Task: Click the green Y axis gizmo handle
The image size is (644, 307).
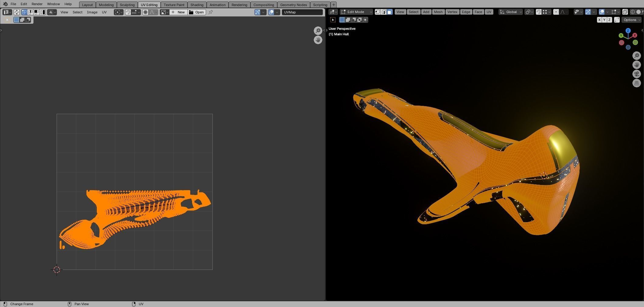Action: 621,36
